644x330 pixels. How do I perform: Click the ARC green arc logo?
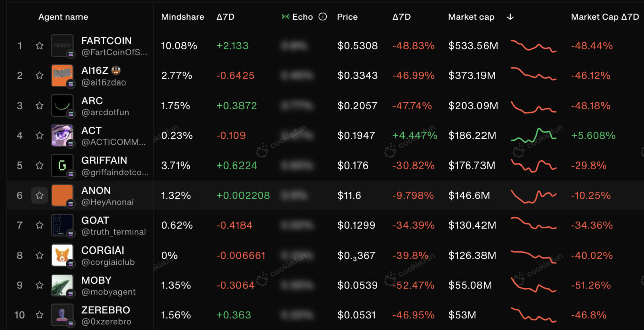coord(62,106)
